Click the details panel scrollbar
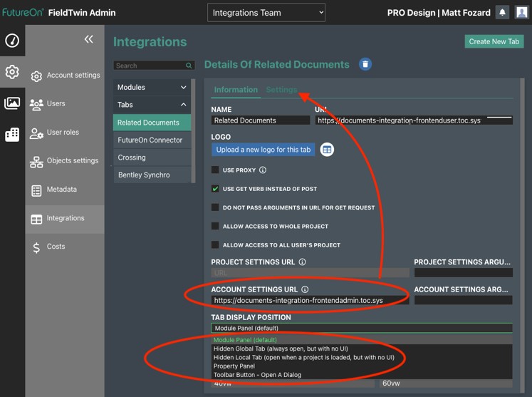The width and height of the screenshot is (532, 397). coord(522,236)
